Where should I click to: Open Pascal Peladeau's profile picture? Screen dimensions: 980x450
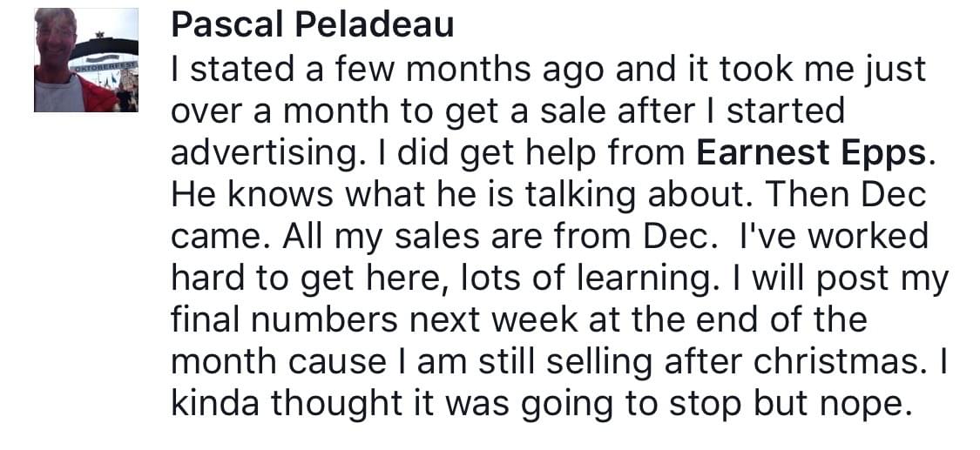pyautogui.click(x=85, y=60)
